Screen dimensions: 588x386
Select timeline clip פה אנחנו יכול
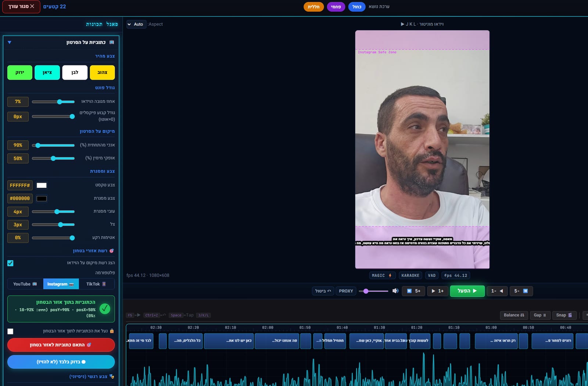click(x=277, y=341)
